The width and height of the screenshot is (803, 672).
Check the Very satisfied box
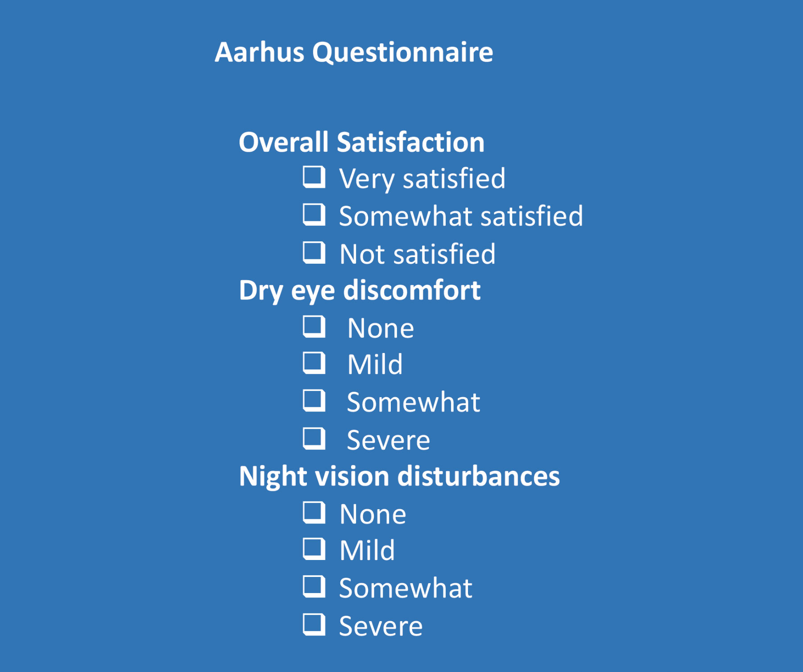314,177
